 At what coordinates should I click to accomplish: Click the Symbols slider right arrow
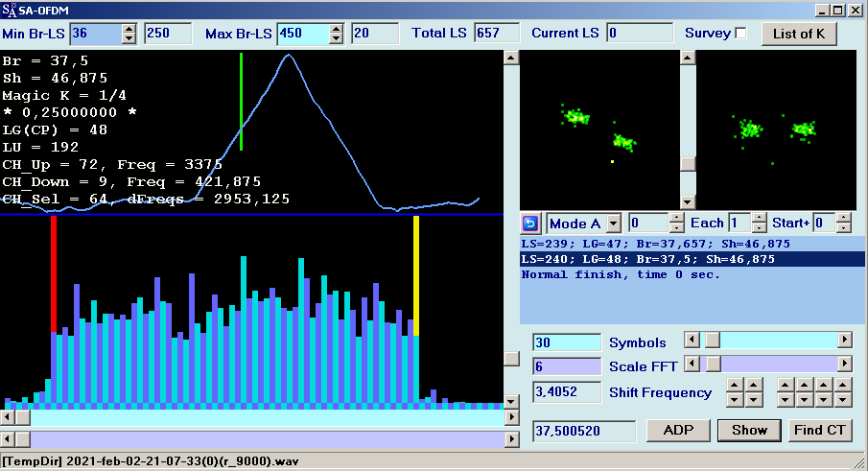tap(844, 340)
